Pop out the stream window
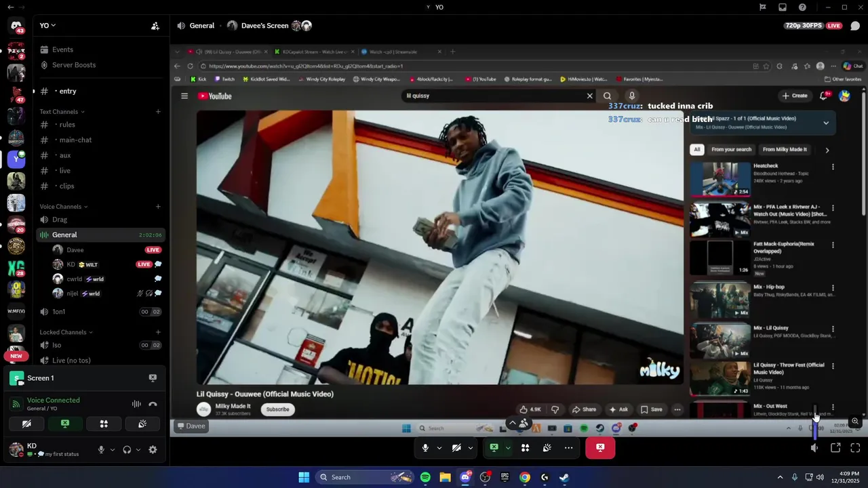 pos(835,448)
